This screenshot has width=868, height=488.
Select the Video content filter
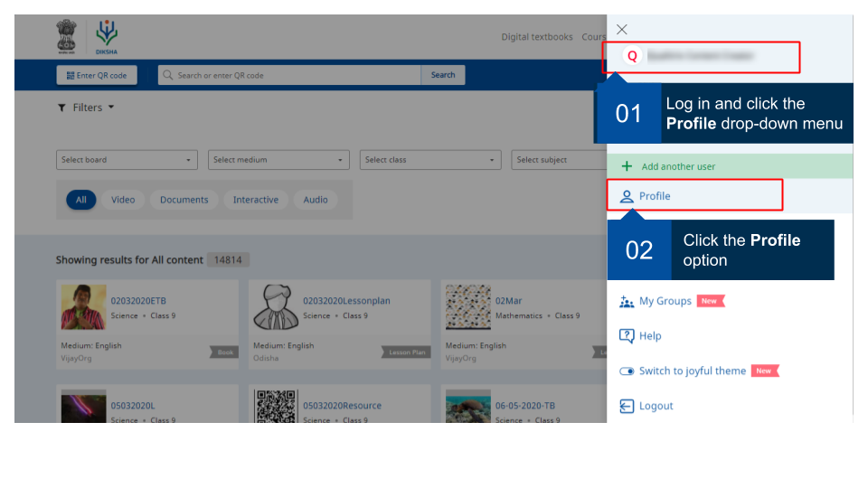(123, 200)
